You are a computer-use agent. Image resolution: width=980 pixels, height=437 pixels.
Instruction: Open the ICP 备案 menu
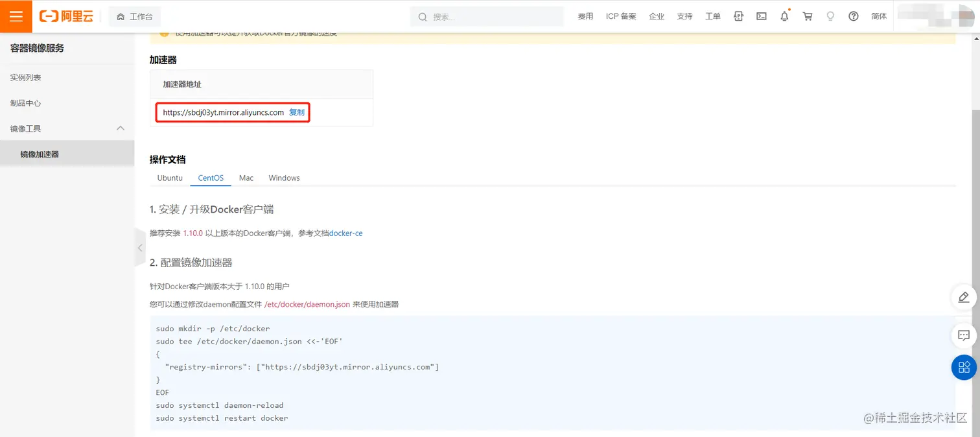point(621,17)
